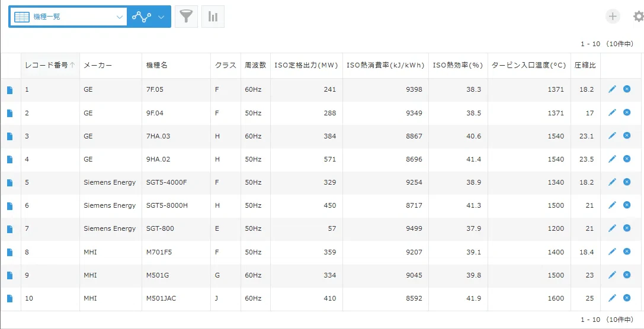The height and width of the screenshot is (329, 644).
Task: Click the ISO定格出力(MW) column header
Action: [x=306, y=65]
